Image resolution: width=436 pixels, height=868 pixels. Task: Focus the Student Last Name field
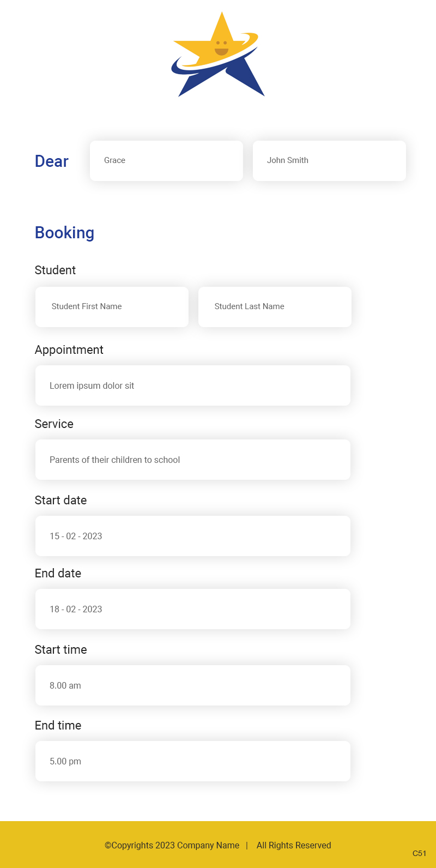coord(275,306)
